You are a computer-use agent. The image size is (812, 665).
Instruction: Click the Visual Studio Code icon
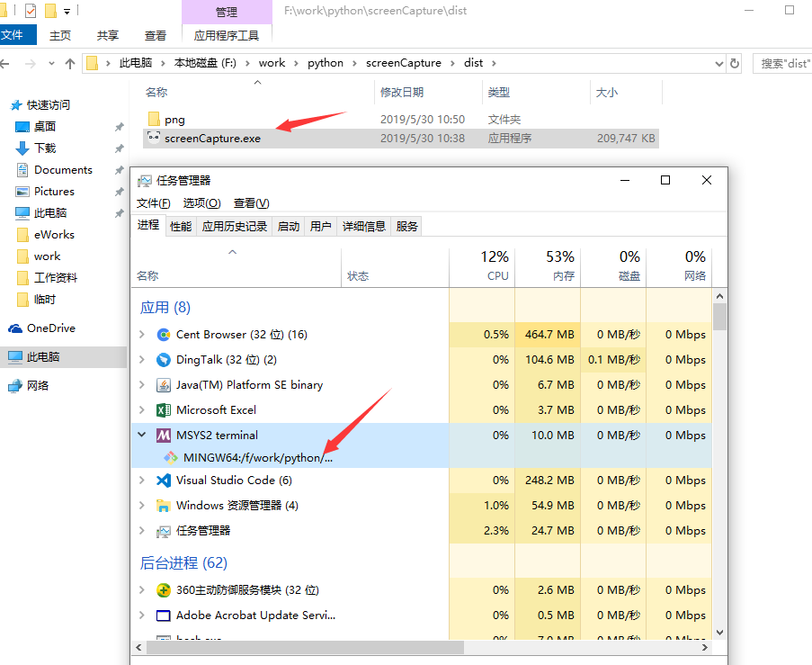(x=164, y=481)
